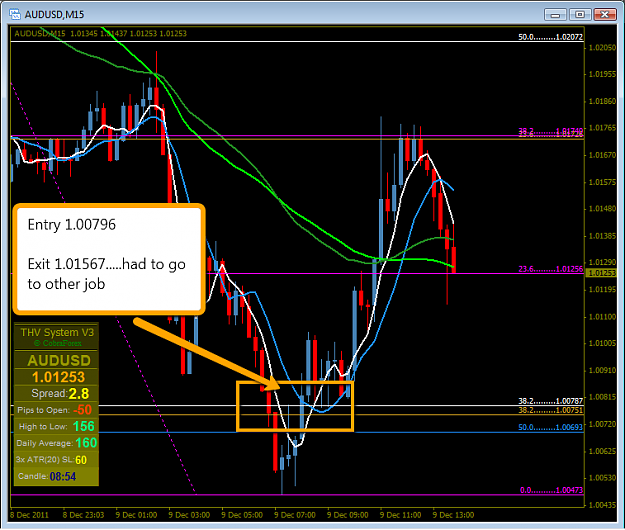
Task: Click the Daily Average value 160
Action: [x=86, y=443]
